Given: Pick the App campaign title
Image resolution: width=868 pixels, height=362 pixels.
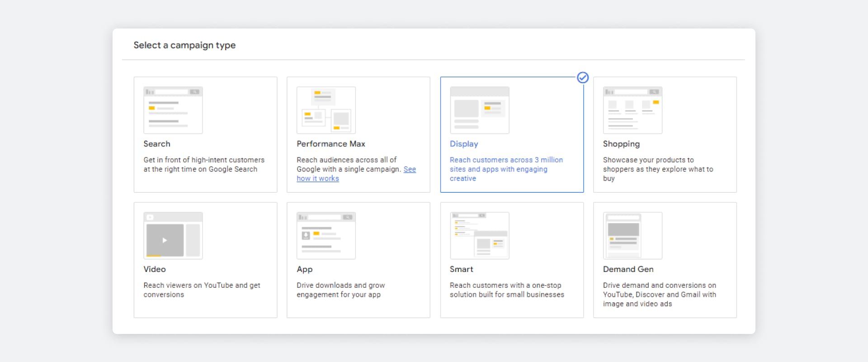Looking at the screenshot, I should 305,269.
